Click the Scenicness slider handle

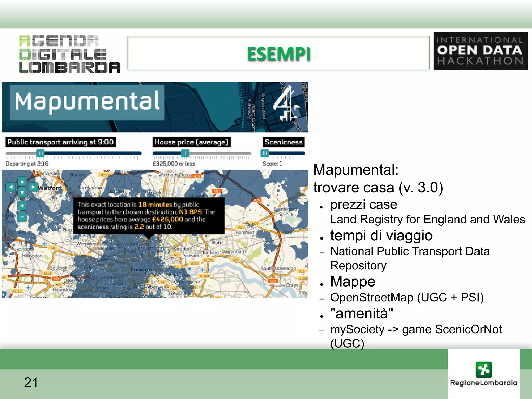coord(265,153)
